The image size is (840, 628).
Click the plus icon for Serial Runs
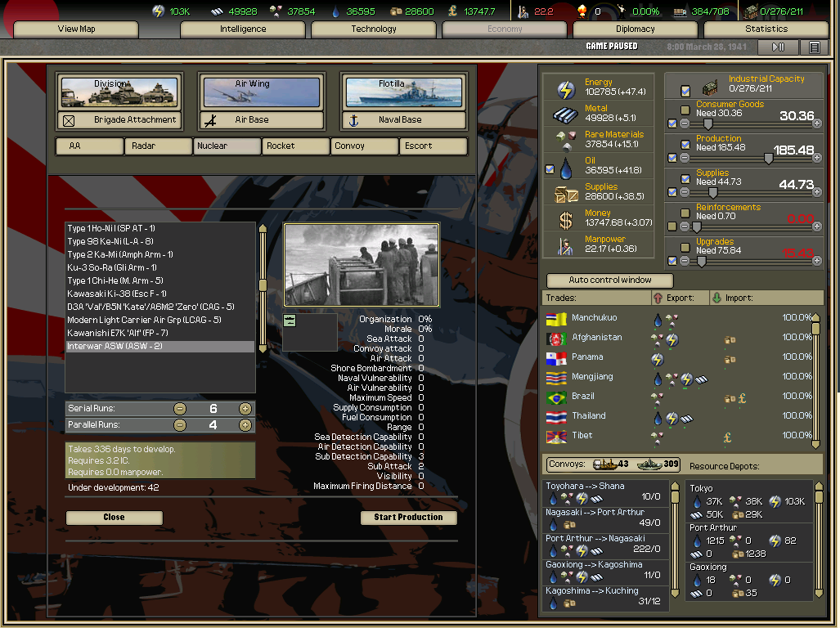pyautogui.click(x=245, y=409)
